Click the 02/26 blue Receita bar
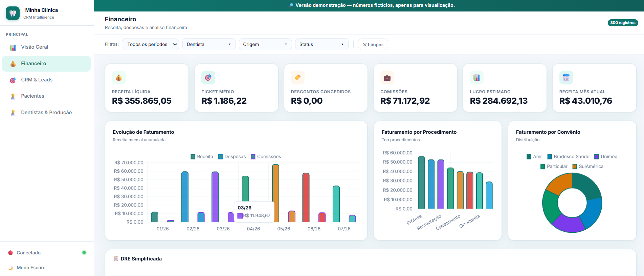This screenshot has width=644, height=276. coord(185,197)
